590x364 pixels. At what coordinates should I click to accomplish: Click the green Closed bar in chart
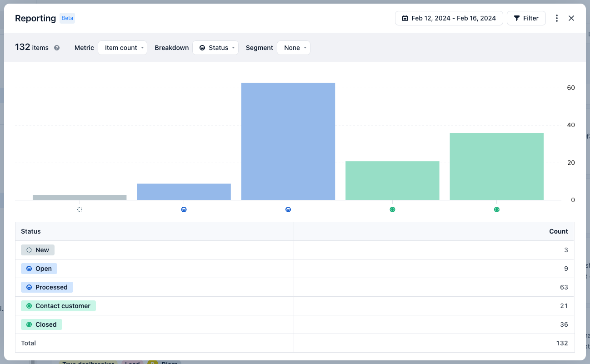[x=497, y=166]
